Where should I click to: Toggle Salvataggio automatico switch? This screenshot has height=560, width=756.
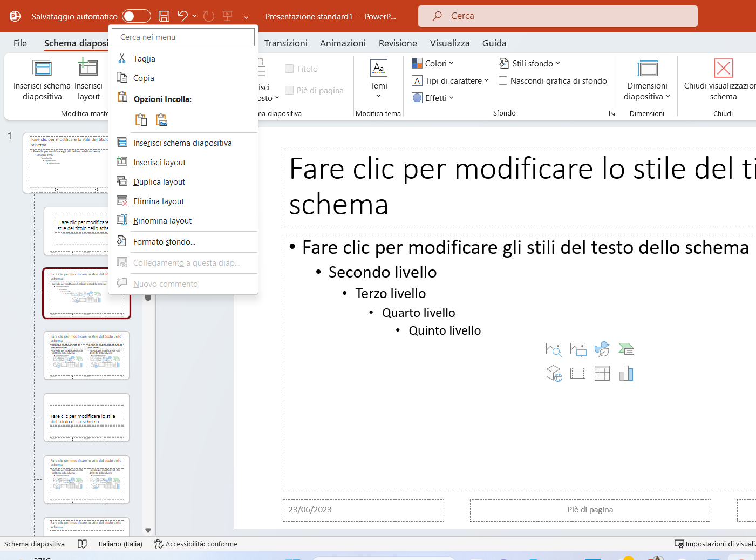136,16
